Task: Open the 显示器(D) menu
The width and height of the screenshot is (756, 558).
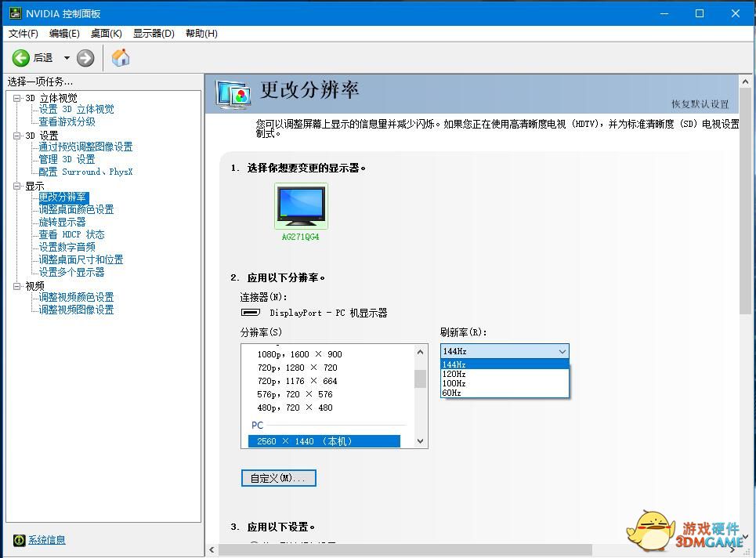Action: pos(154,33)
